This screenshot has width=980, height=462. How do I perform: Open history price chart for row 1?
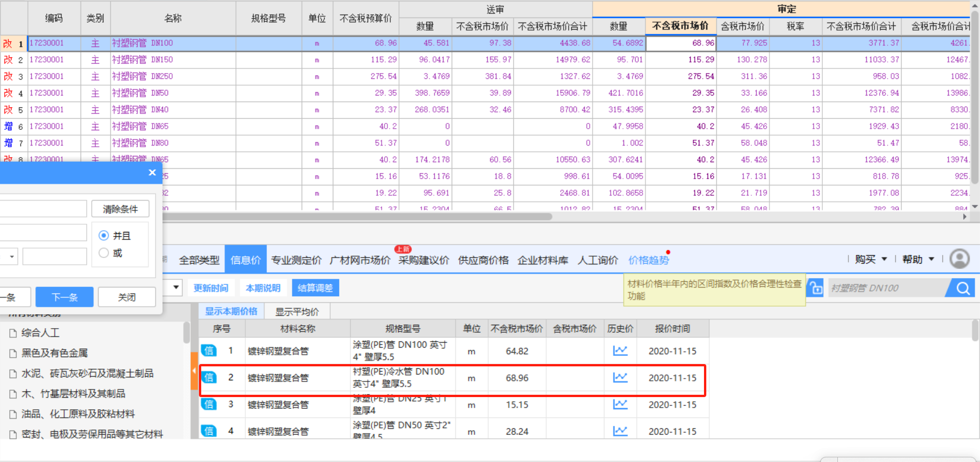620,351
